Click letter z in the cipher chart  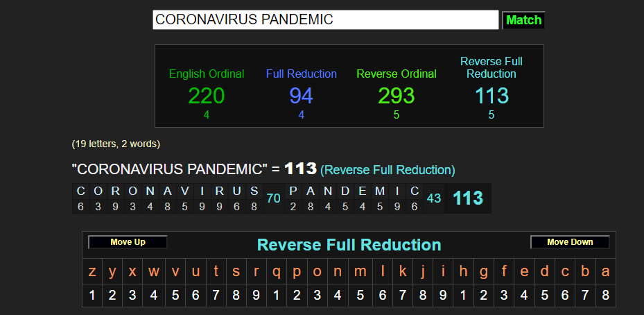(92, 272)
